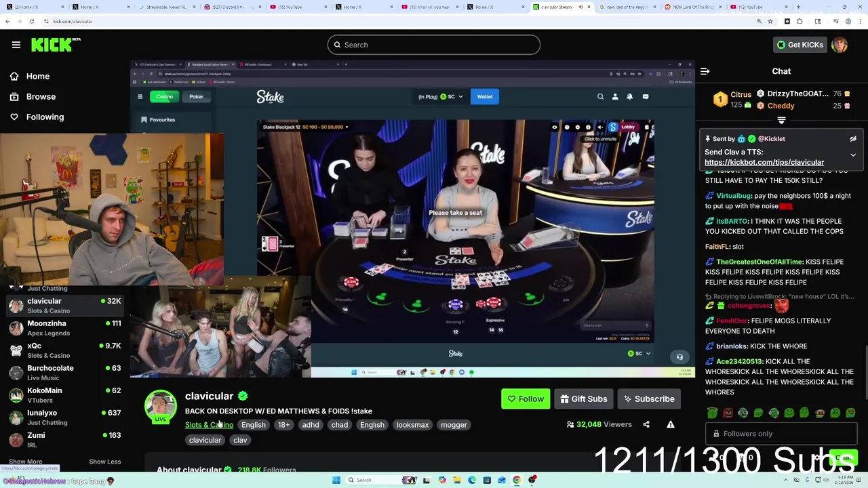The width and height of the screenshot is (868, 488).
Task: Click Citrus top gifter entry
Action: click(x=733, y=100)
